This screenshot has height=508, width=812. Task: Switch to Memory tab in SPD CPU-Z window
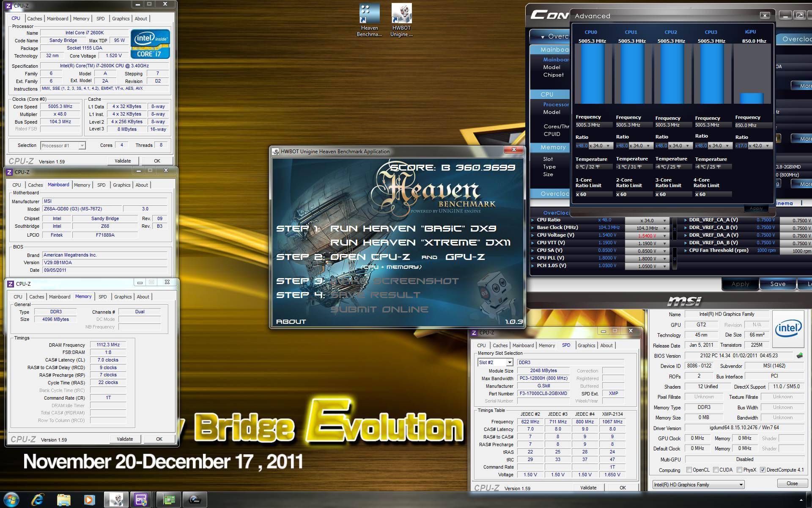coord(546,345)
